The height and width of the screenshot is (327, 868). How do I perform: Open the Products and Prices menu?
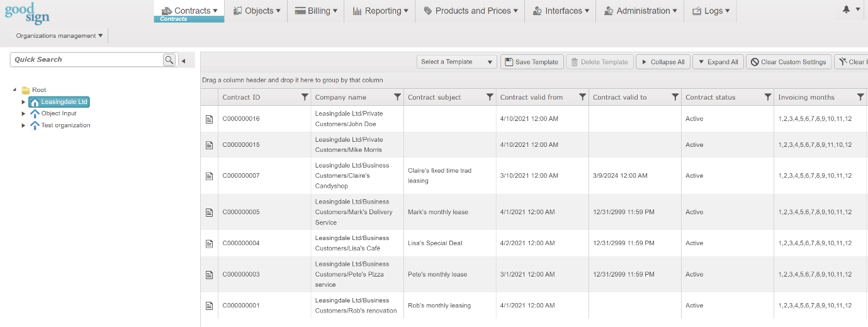(470, 11)
